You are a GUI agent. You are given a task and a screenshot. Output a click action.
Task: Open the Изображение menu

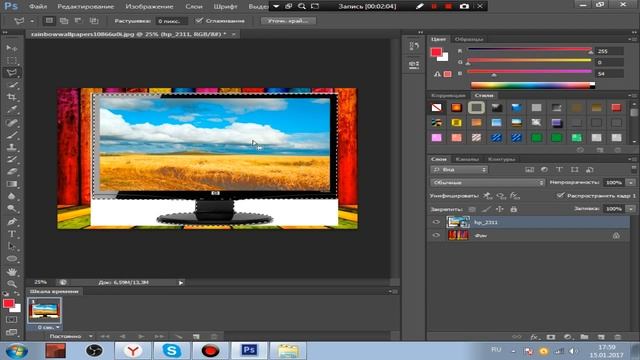(149, 7)
